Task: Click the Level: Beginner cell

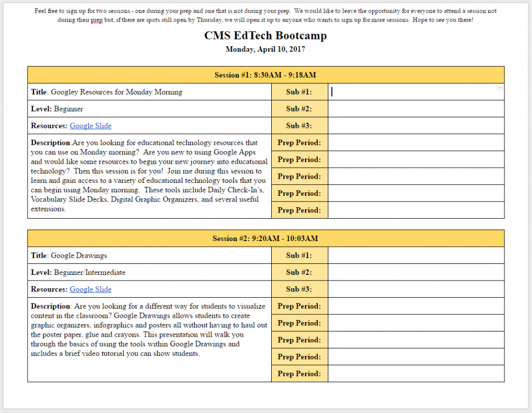Action: click(x=149, y=109)
